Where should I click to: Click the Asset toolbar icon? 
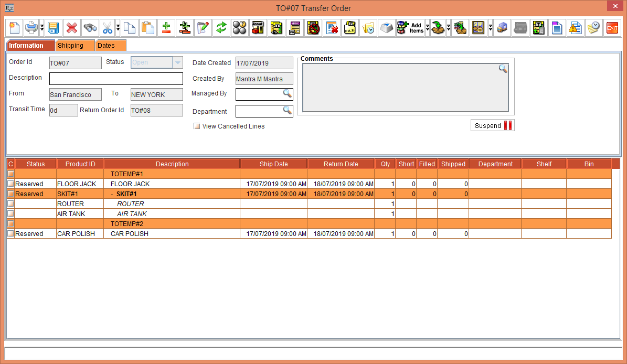(x=258, y=28)
